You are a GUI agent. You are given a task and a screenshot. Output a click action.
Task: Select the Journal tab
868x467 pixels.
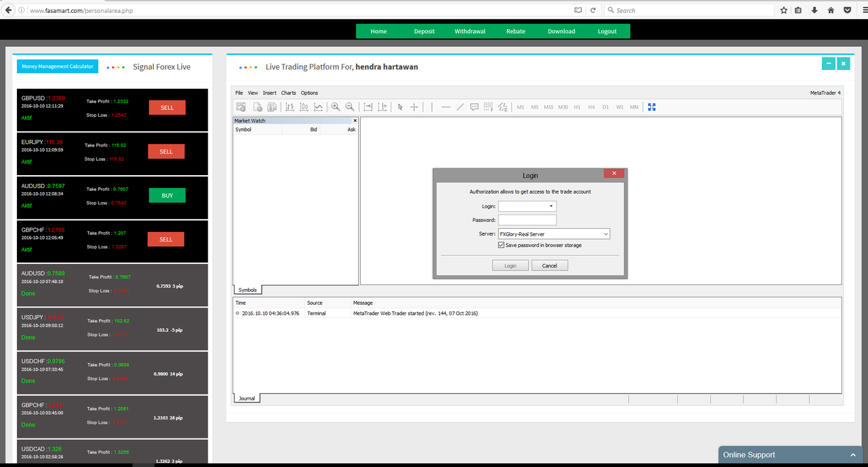pos(247,398)
